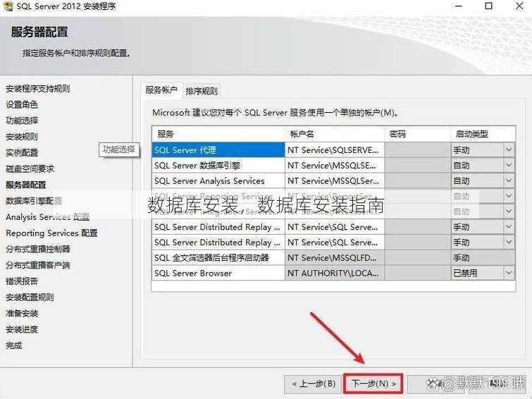This screenshot has height=399, width=532.
Task: Open startup type dropdown for SQL Server Analysis Services
Action: (x=509, y=180)
